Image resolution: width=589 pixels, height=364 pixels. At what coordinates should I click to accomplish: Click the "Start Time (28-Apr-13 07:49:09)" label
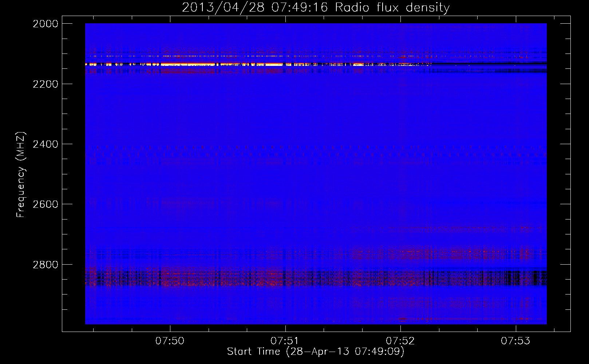[316, 352]
